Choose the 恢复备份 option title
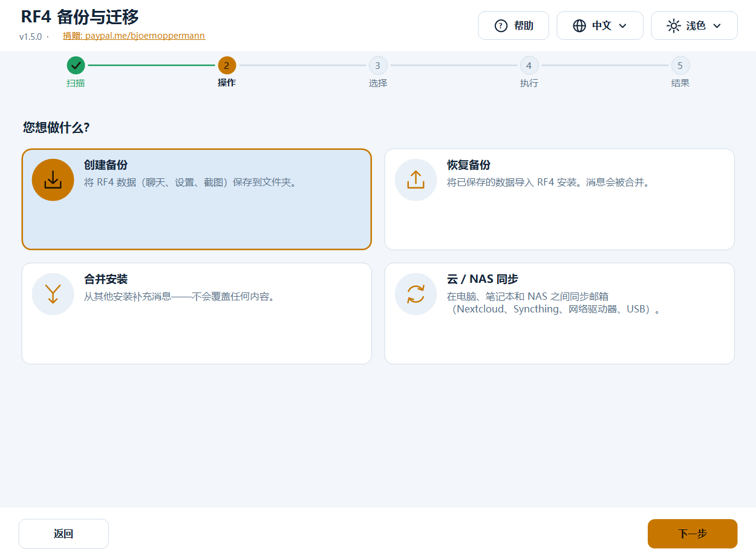Image resolution: width=756 pixels, height=559 pixels. tap(469, 165)
